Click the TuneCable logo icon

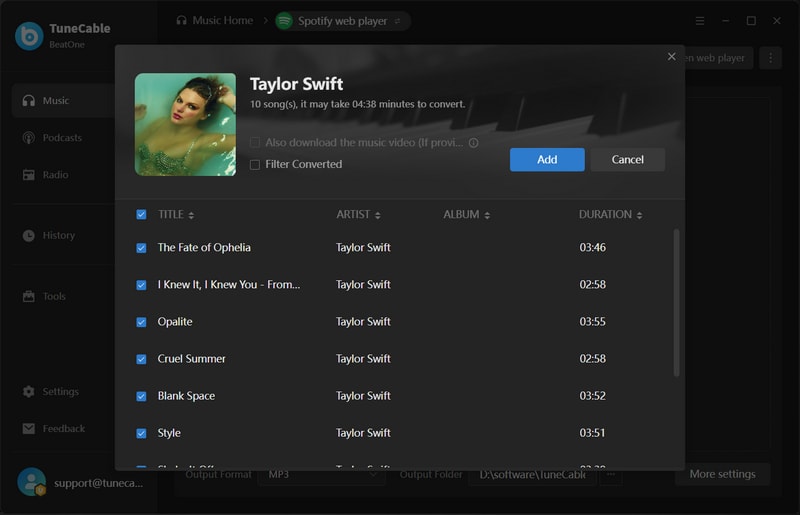[29, 36]
